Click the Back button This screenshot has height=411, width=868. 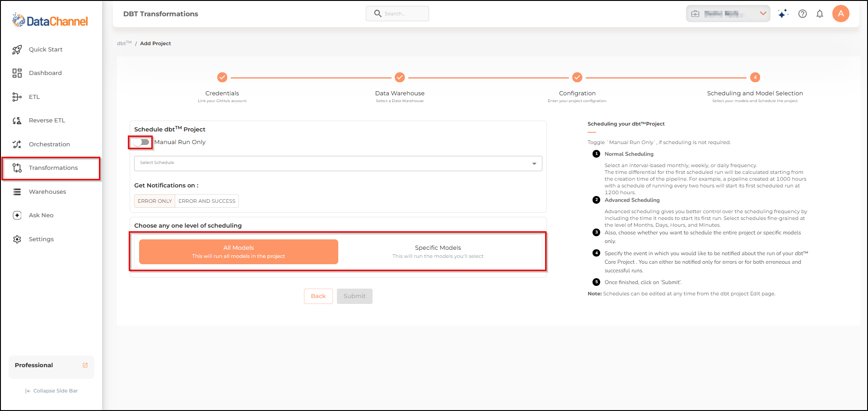click(318, 296)
